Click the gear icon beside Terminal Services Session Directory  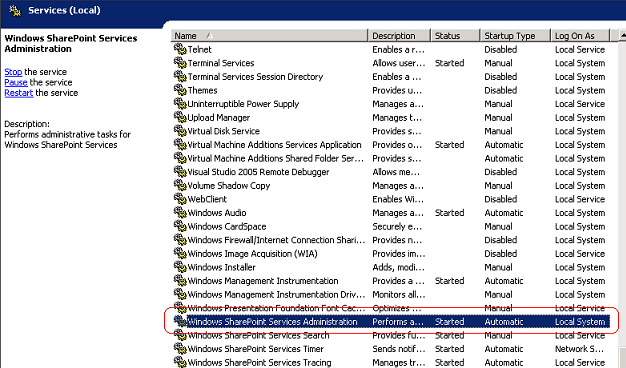pos(180,76)
